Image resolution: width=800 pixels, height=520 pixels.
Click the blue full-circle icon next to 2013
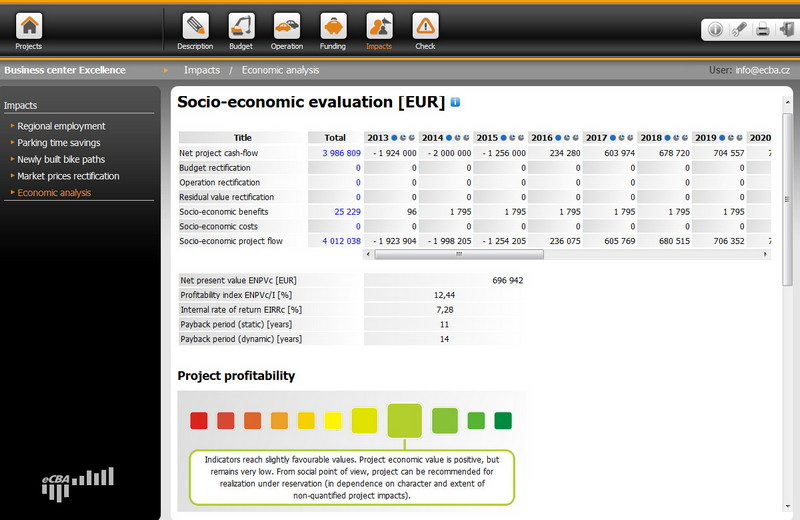tap(394, 138)
